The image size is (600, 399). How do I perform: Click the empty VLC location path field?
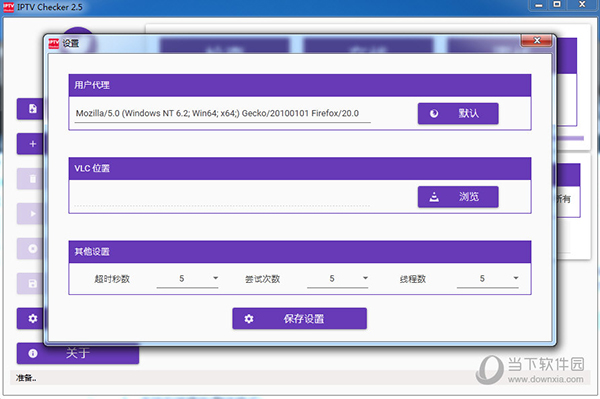point(222,198)
